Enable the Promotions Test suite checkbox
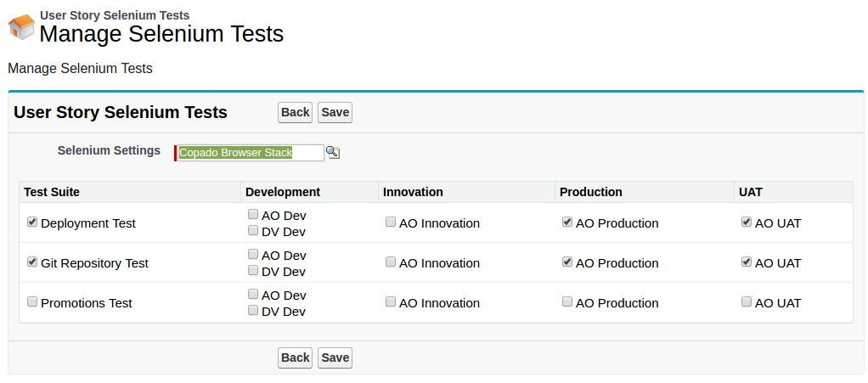Viewport: 868px width, 383px height. [32, 302]
